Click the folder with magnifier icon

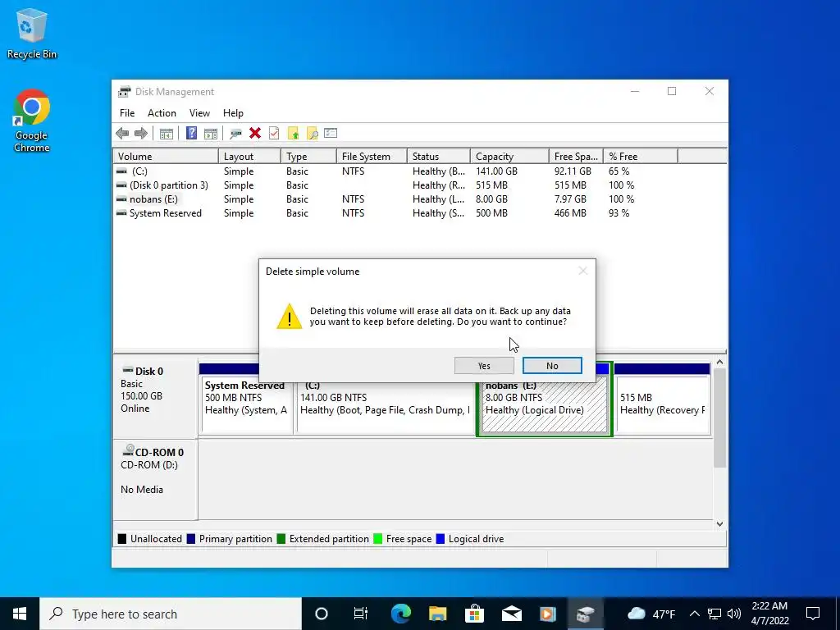(x=312, y=134)
